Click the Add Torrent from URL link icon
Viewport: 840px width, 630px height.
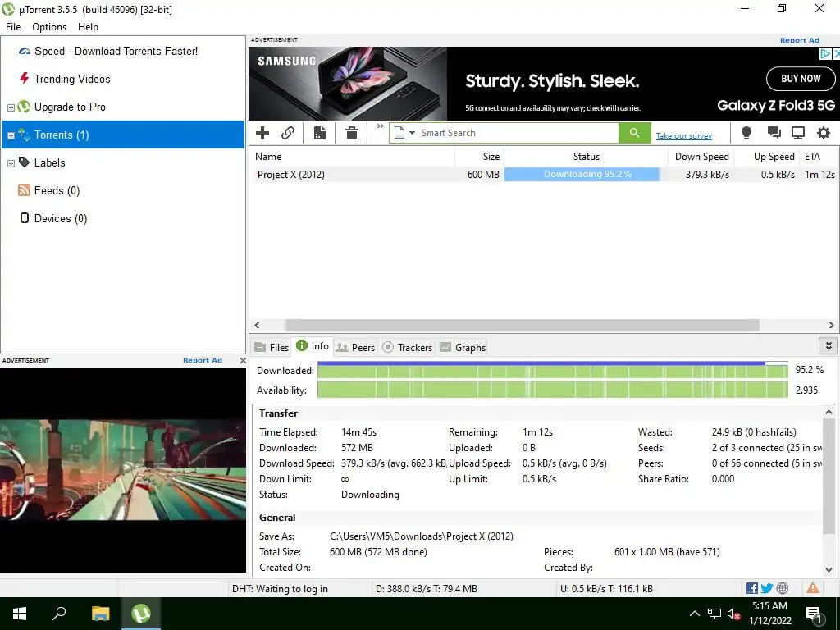[288, 133]
